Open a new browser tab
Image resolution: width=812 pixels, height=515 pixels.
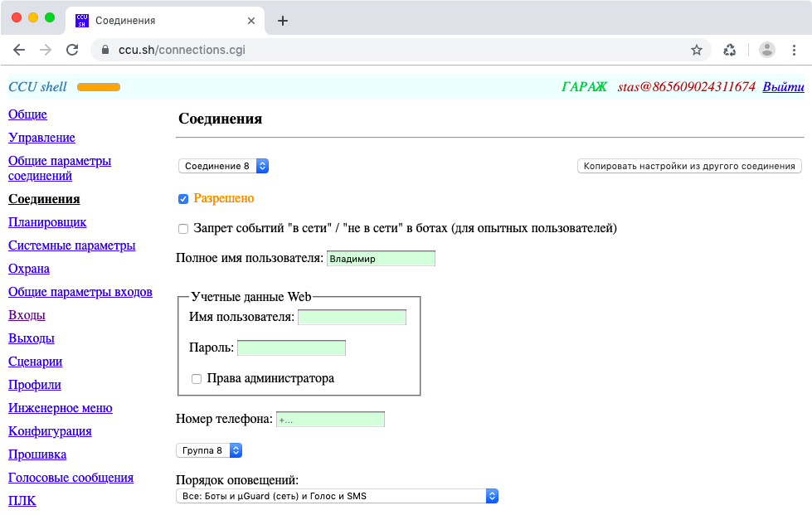pyautogui.click(x=283, y=21)
